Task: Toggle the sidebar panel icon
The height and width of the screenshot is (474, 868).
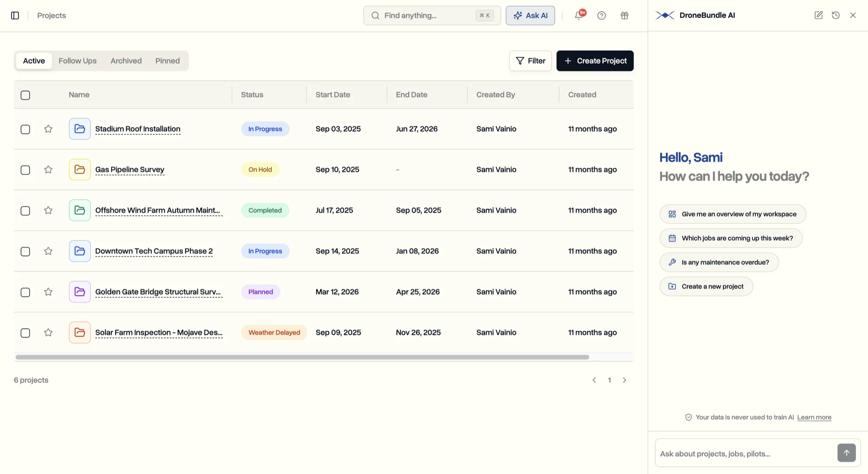Action: coord(15,16)
